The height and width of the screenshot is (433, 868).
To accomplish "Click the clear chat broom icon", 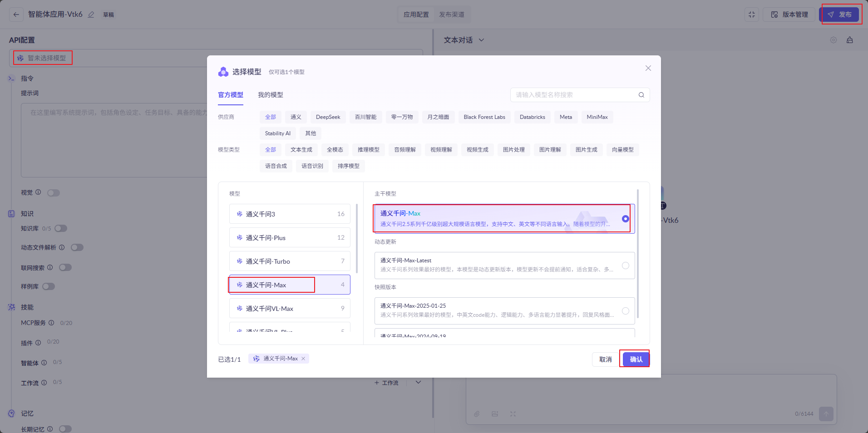I will click(850, 40).
